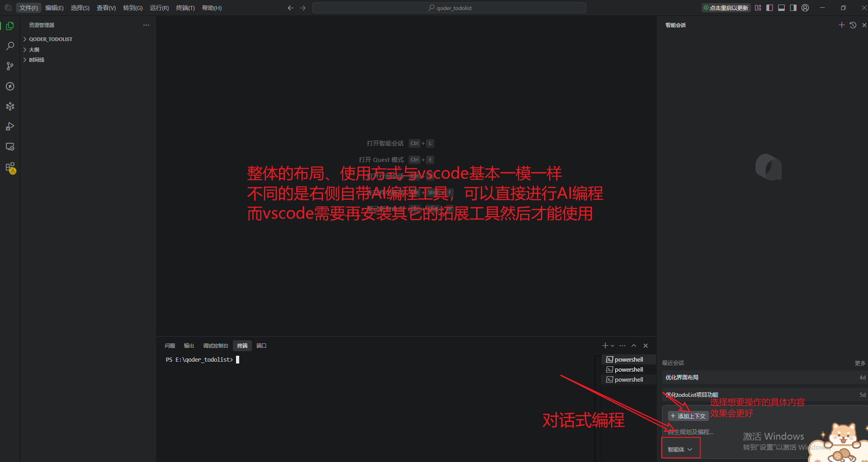
Task: Click 更多 in recent chats
Action: pos(860,363)
